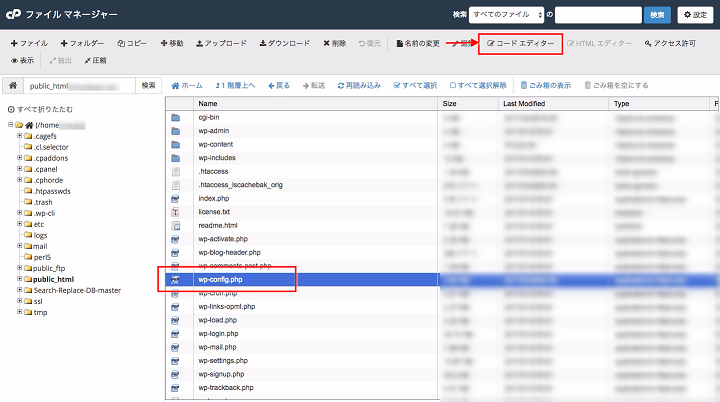Click 1 階層上へ up one level
Image resolution: width=720 pixels, height=402 pixels.
(x=235, y=85)
